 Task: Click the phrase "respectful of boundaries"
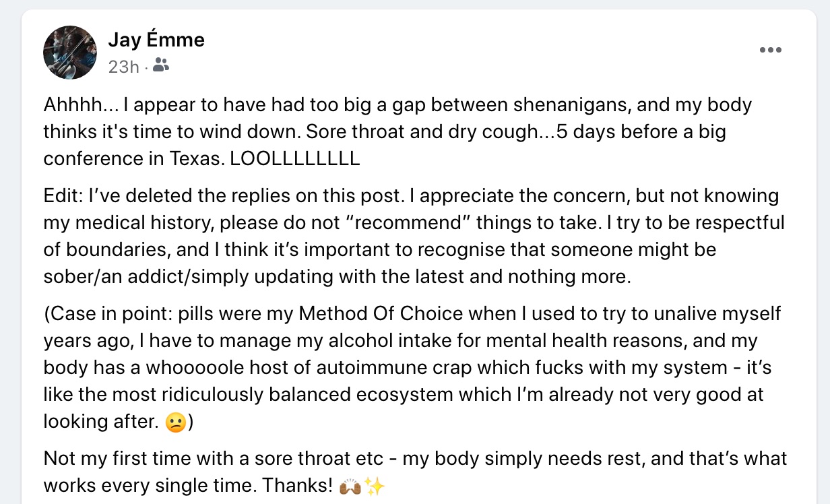pos(721,223)
